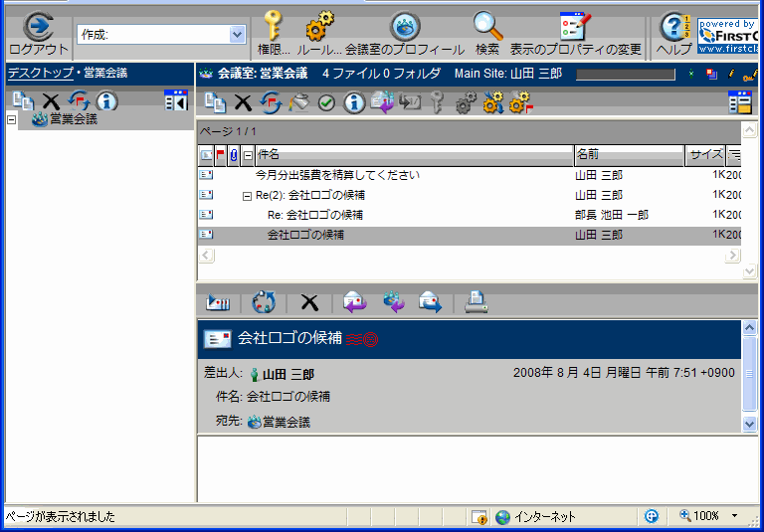This screenshot has height=532, width=764.
Task: Select the 営業会議 item in tree
Action: pos(73,119)
